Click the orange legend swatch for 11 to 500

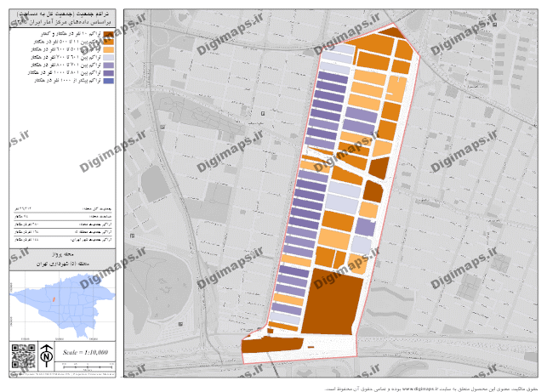[x=109, y=42]
